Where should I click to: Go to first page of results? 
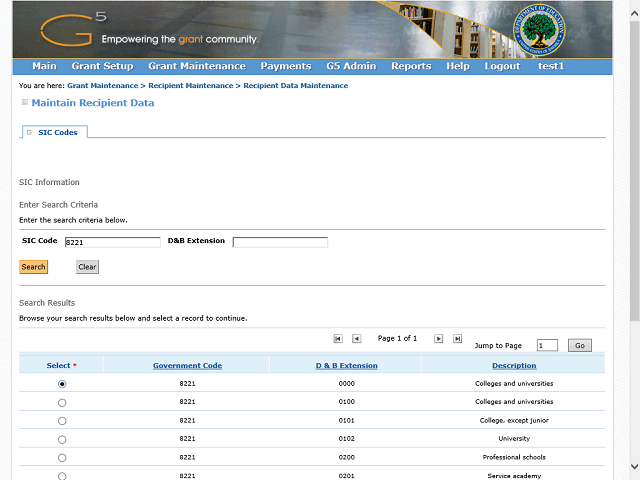point(338,339)
